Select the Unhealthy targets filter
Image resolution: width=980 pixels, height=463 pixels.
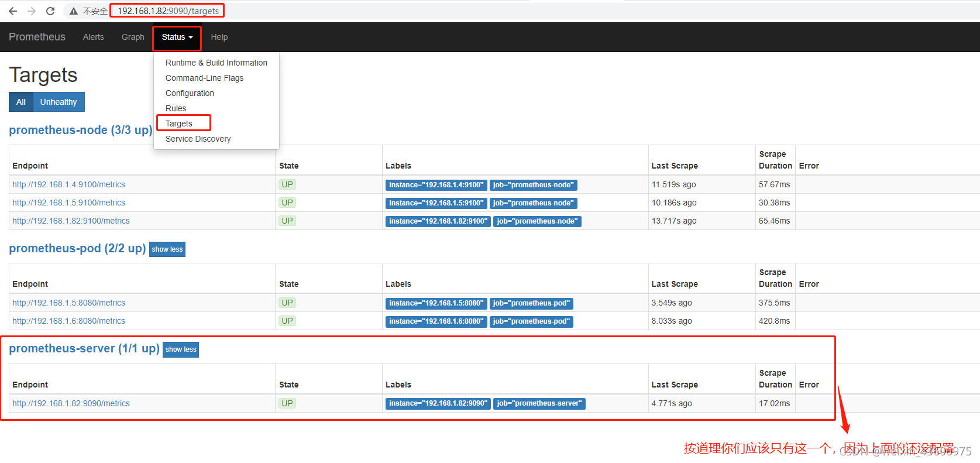pos(59,102)
